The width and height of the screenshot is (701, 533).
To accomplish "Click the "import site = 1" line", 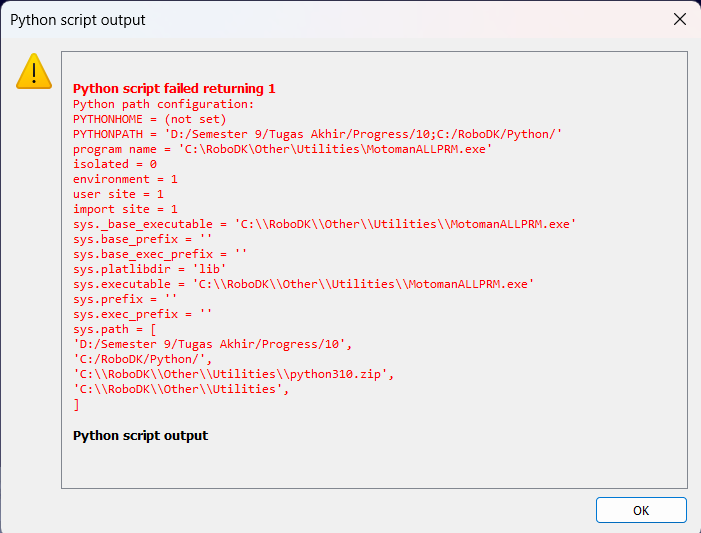I will click(125, 209).
